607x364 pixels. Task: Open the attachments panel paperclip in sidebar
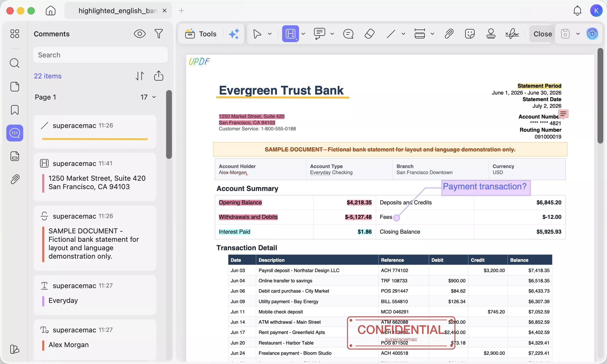tap(15, 179)
